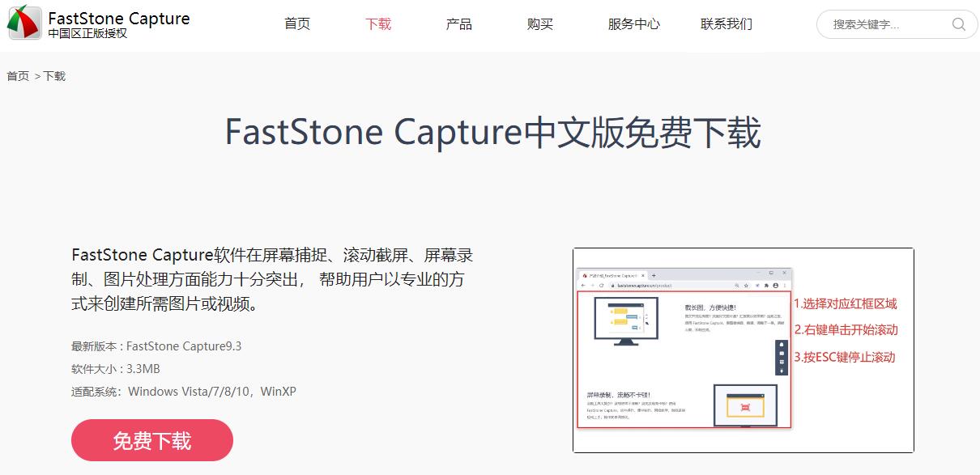The image size is (980, 475).
Task: Open the 产品 navigation menu item
Action: (459, 24)
